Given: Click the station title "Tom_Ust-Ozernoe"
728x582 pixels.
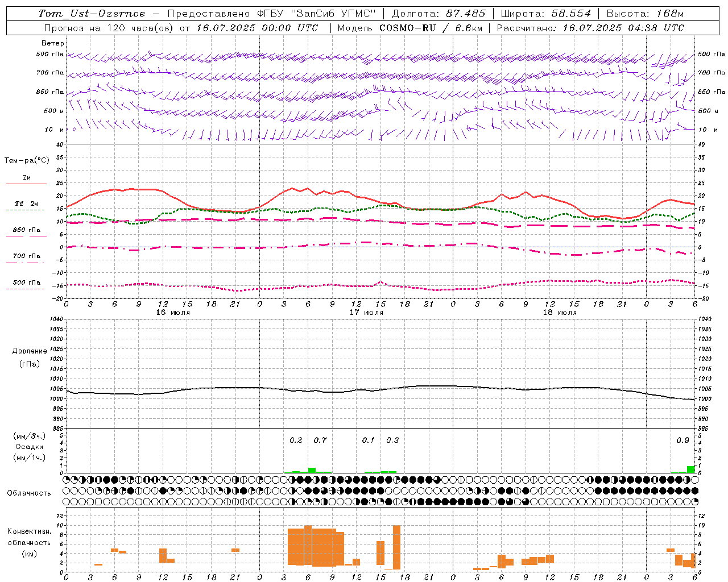Looking at the screenshot, I should coord(92,14).
